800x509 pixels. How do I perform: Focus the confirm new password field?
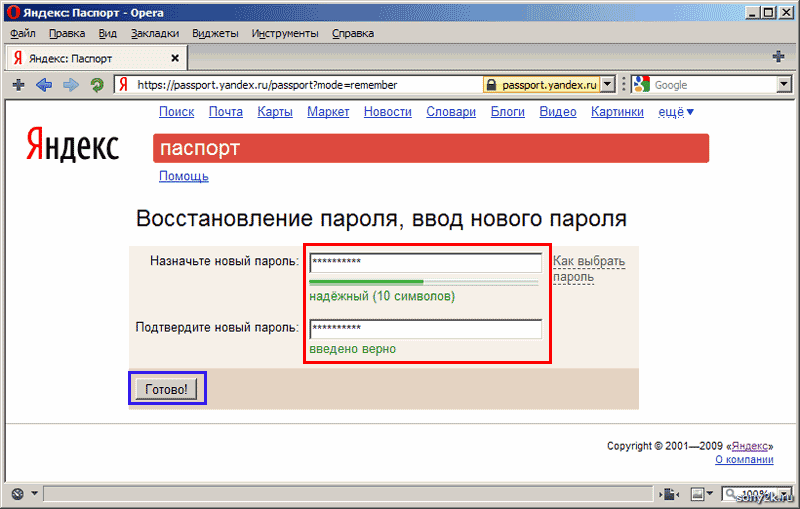click(426, 329)
